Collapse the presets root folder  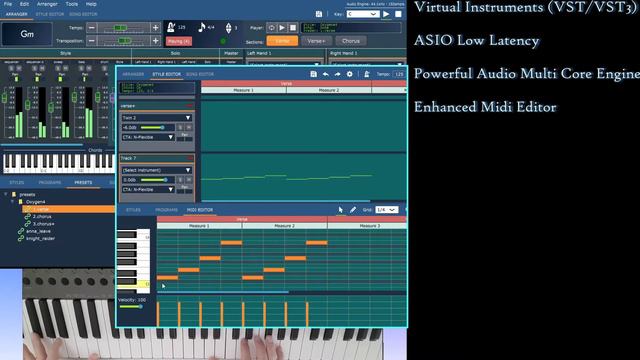(6, 194)
